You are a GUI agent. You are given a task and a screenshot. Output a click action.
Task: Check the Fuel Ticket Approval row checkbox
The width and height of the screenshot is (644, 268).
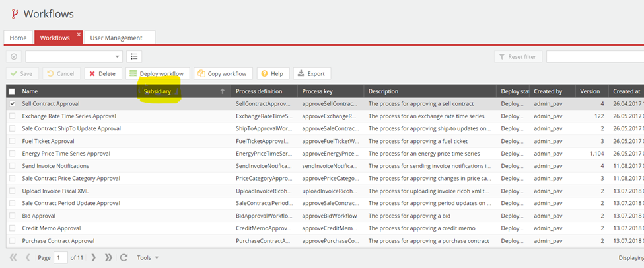tap(12, 141)
